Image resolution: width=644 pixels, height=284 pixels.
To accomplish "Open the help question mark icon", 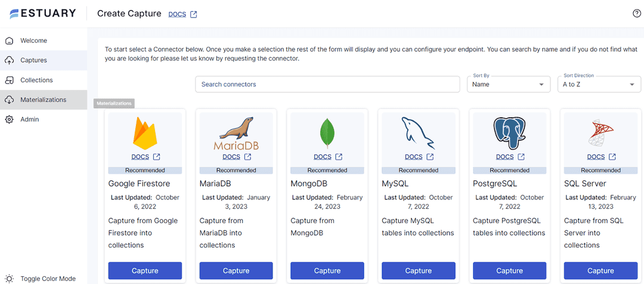I will point(637,14).
